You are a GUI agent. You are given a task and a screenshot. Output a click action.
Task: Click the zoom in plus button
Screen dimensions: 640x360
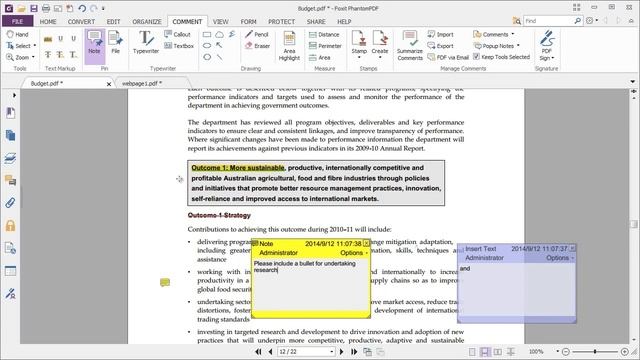pyautogui.click(x=624, y=351)
